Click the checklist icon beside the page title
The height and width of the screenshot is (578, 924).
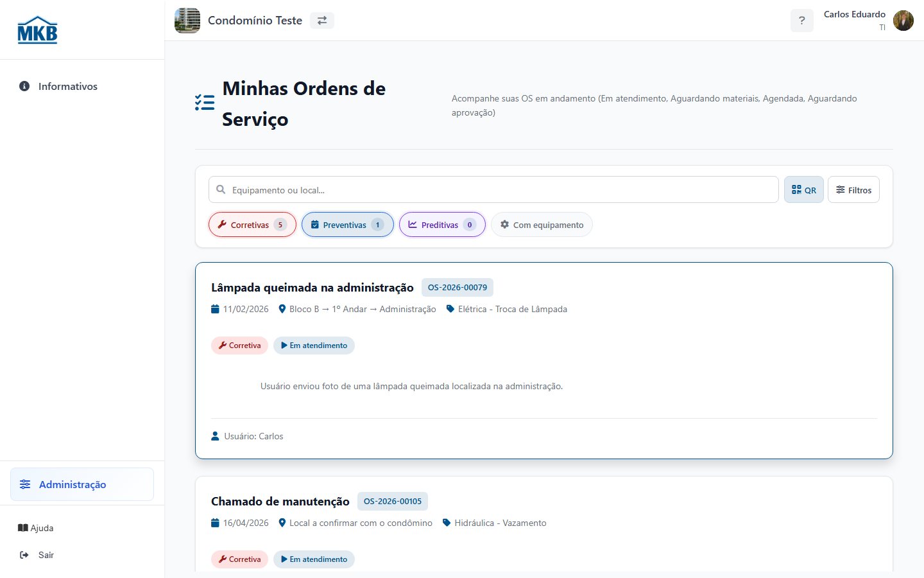[x=205, y=102]
